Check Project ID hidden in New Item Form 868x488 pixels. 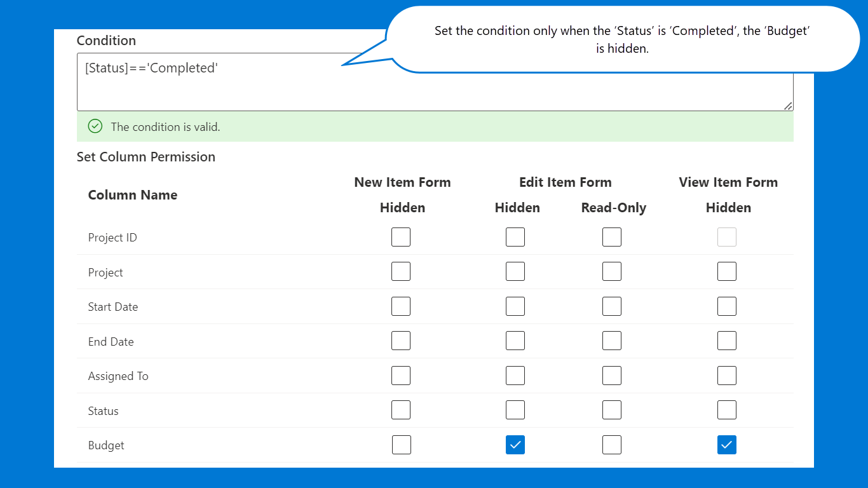coord(401,237)
